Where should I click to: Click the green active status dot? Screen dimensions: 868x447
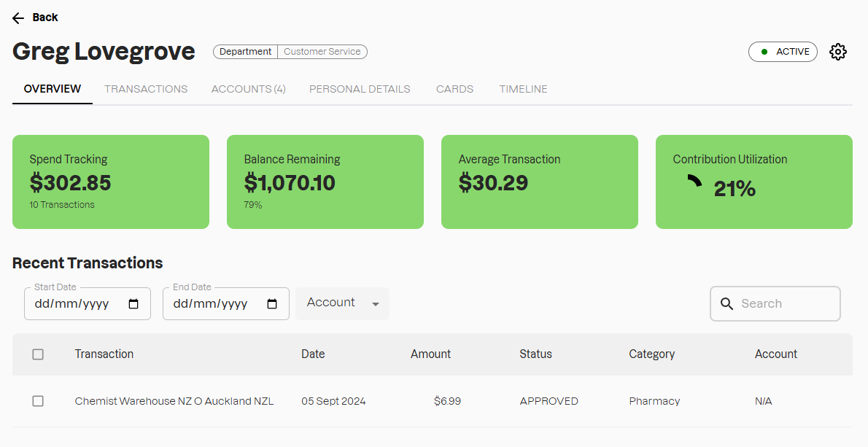pos(764,52)
